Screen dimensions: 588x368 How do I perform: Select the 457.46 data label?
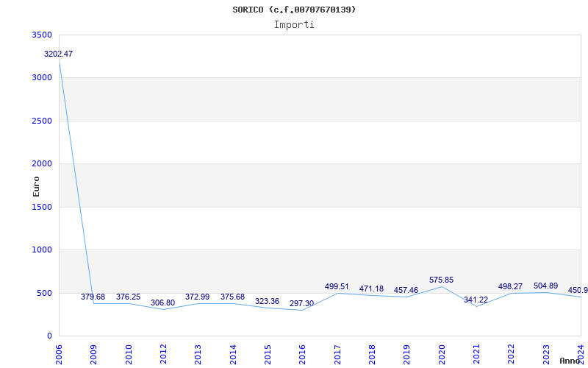tap(406, 290)
